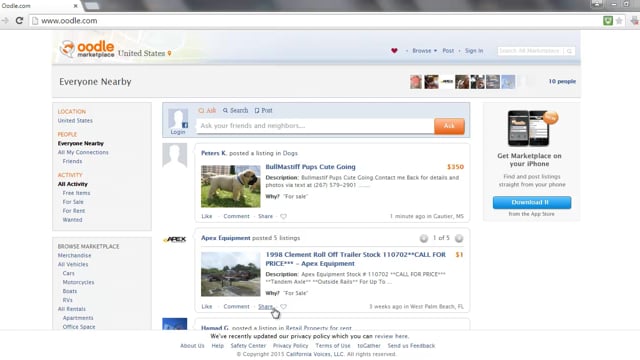Viewport: 640px width, 360px height.
Task: Click Post in the top navigation
Action: point(448,51)
